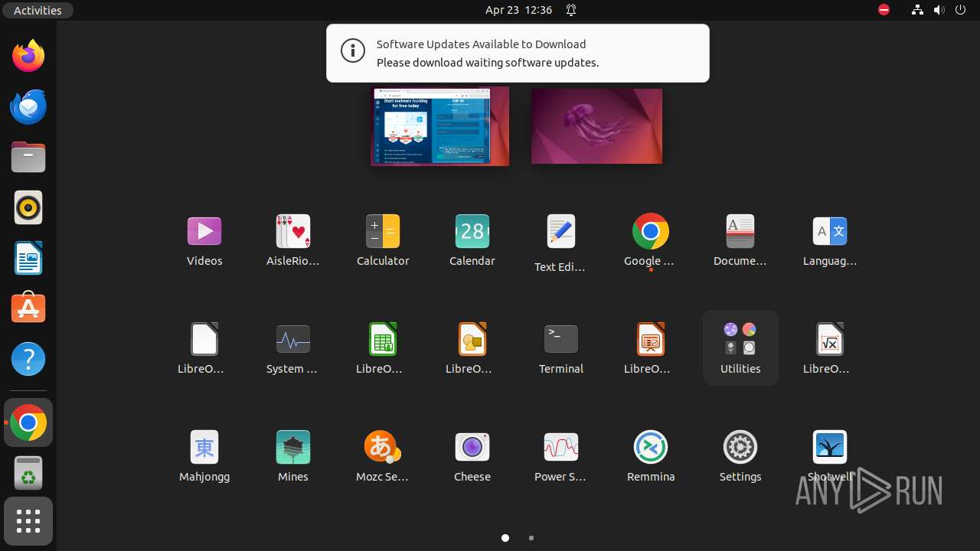Launch LibreOffice Start Center icon
This screenshot has width=980, height=551.
pyautogui.click(x=204, y=348)
